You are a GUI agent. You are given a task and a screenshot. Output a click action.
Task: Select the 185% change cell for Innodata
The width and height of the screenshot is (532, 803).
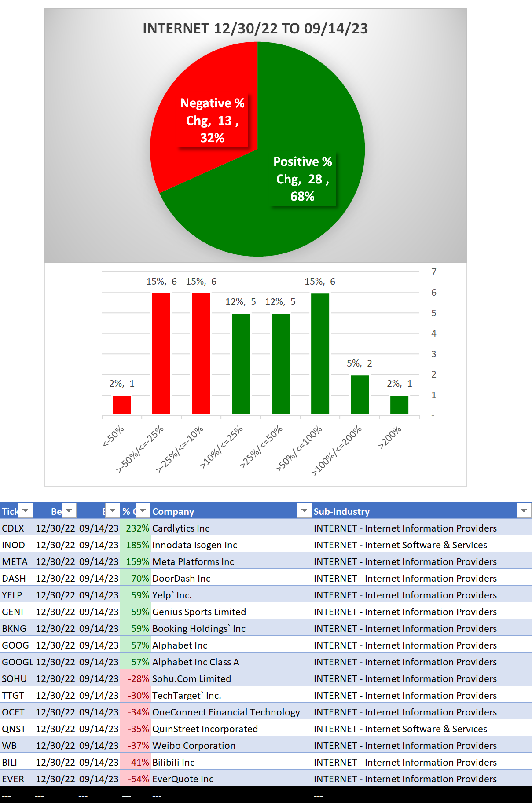[x=136, y=545]
